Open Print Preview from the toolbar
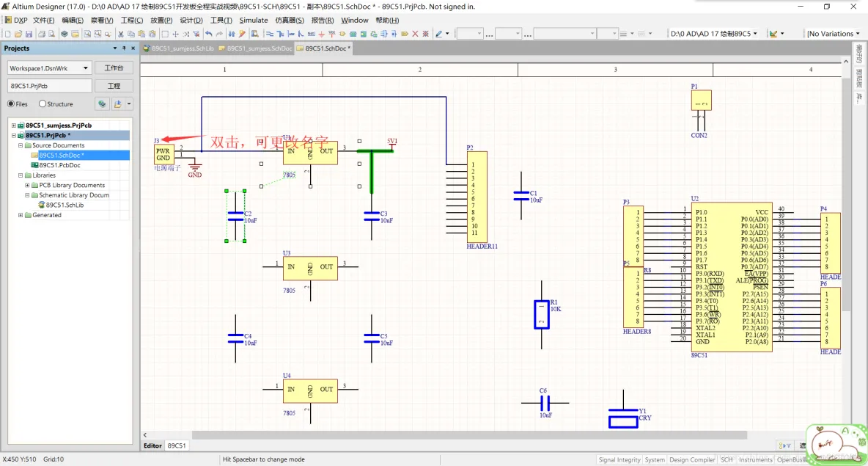 (x=51, y=34)
